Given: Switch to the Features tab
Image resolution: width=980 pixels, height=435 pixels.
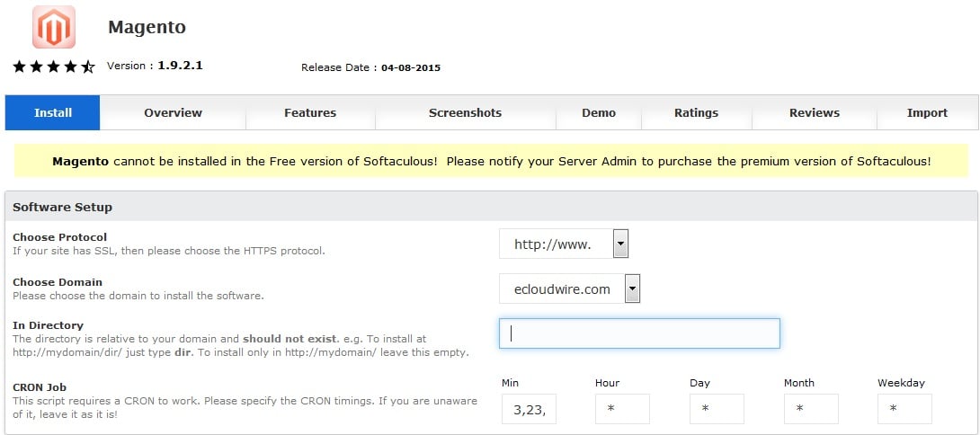Looking at the screenshot, I should click(310, 113).
